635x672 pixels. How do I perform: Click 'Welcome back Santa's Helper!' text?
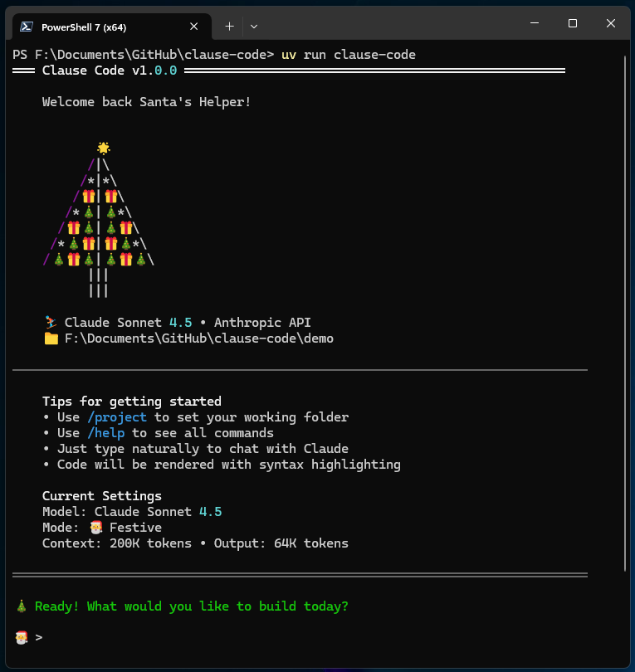[x=146, y=102]
